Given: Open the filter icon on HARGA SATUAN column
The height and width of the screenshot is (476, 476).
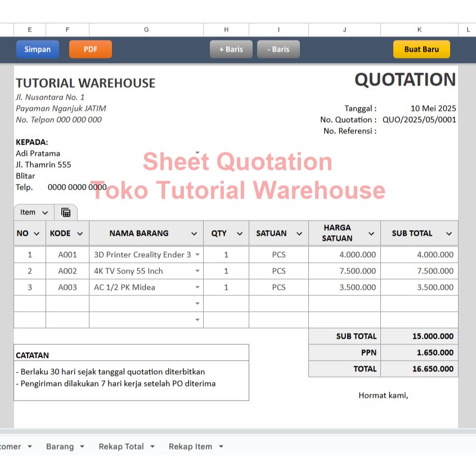Looking at the screenshot, I should click(371, 233).
